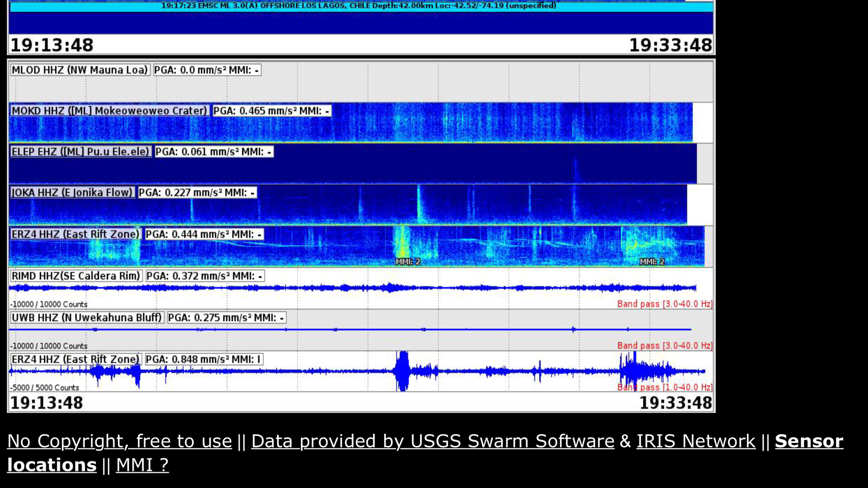The image size is (868, 488).
Task: Click the RIMD HHZ (SE Caldera Rim) label
Action: pyautogui.click(x=76, y=276)
